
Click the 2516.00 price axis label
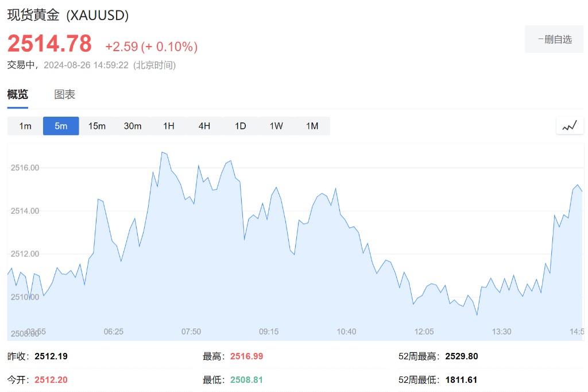[x=25, y=168]
